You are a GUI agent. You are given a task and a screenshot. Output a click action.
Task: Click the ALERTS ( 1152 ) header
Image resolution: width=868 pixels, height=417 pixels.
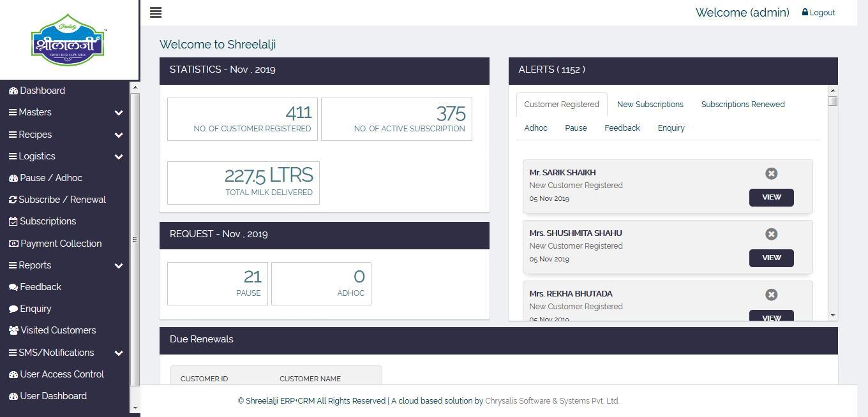(x=673, y=70)
